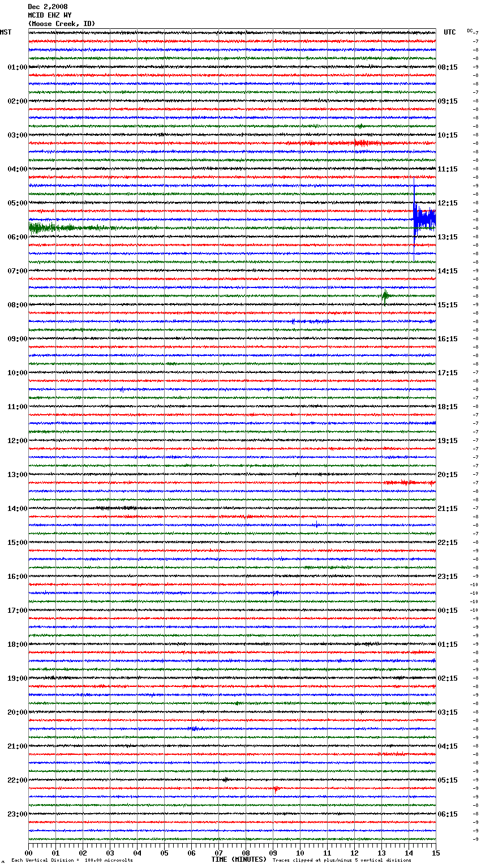481x868 pixels.
Task: Click minute axis tick label 05
Action: 164,853
